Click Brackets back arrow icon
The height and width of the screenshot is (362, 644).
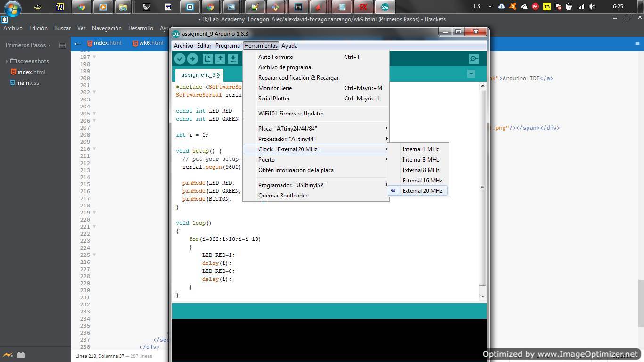[x=78, y=44]
